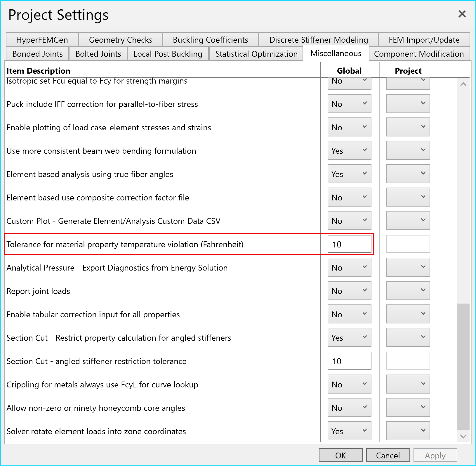Open Global dropdown for honeycomb core angles
This screenshot has width=476, height=466.
pos(349,408)
